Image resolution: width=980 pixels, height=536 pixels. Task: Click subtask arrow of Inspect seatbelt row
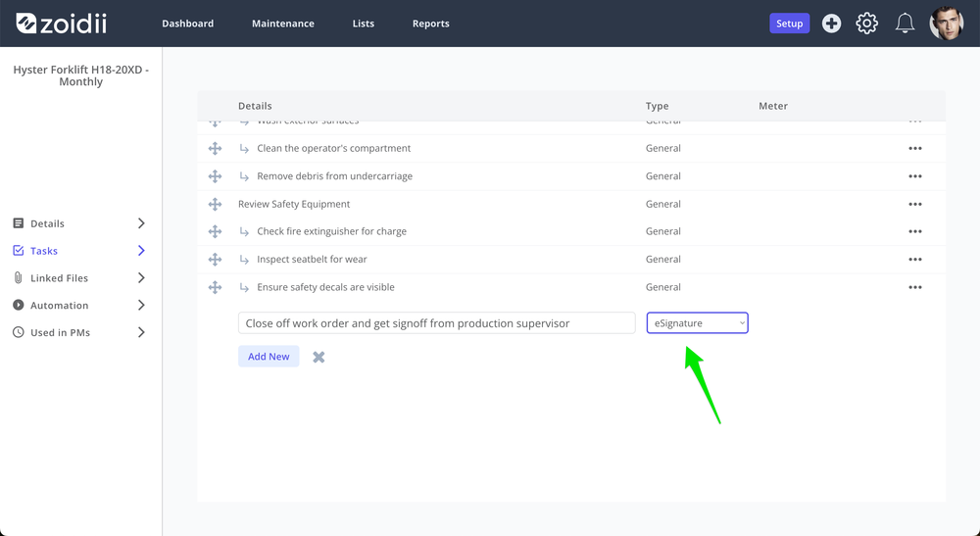coord(244,260)
